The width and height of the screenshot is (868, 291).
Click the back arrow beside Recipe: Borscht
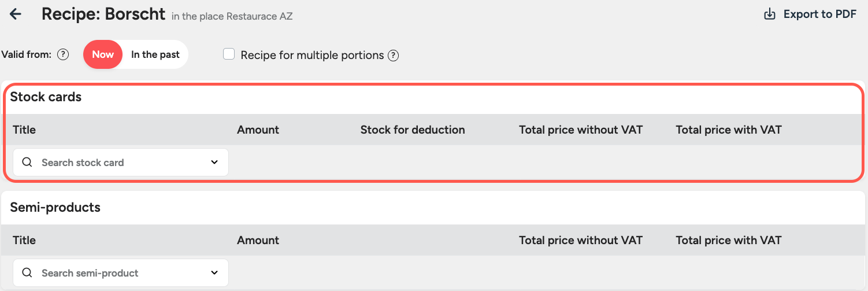pyautogui.click(x=16, y=14)
